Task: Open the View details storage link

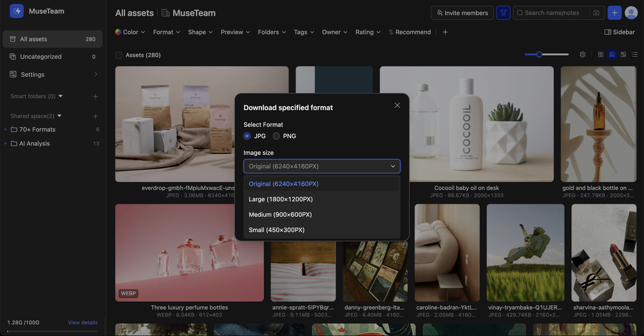Action: (82, 322)
